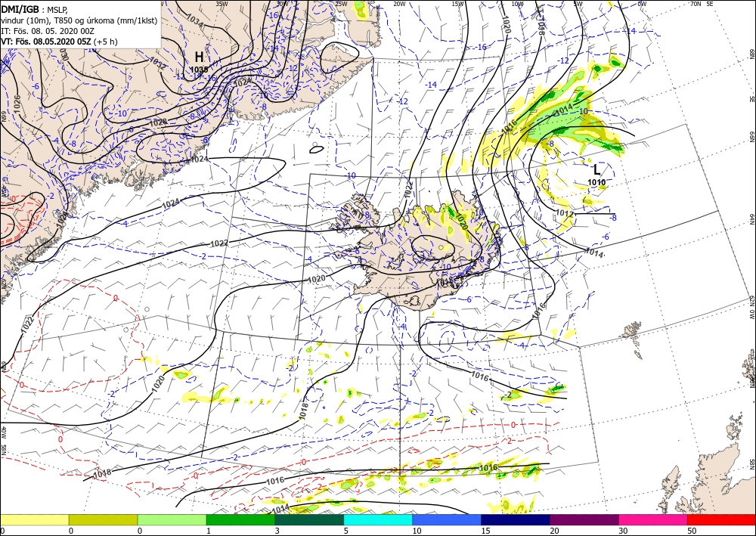Click the 'H' high pressure marker
Viewport: 756px width, 536px height.
199,57
